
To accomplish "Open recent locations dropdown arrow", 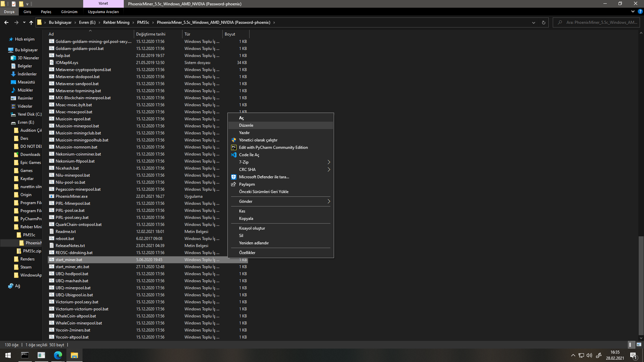I will tap(24, 22).
